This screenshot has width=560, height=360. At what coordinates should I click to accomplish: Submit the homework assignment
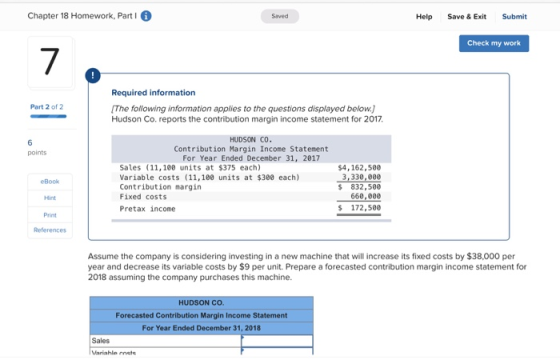pos(514,16)
